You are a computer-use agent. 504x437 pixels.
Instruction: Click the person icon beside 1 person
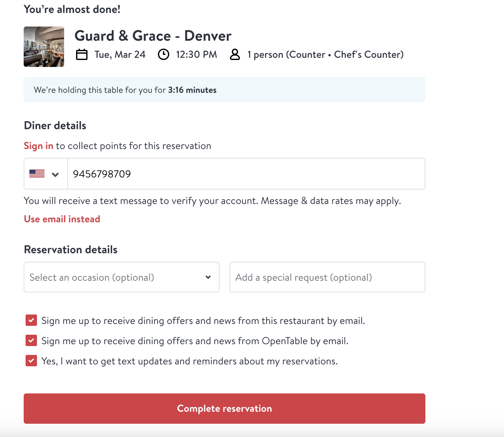pos(235,54)
